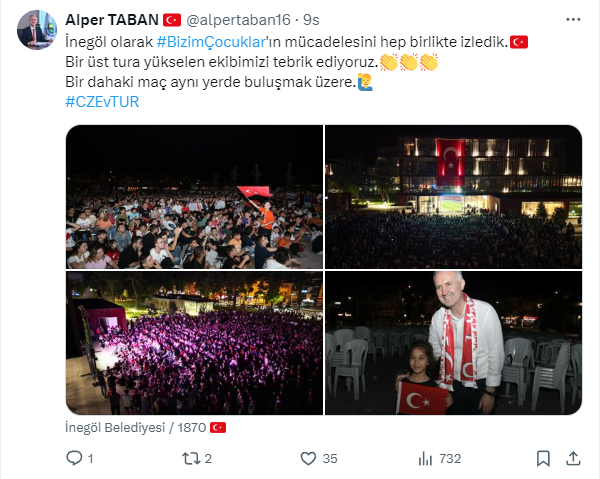The width and height of the screenshot is (600, 479).
Task: Click the retweet count 2
Action: [x=208, y=458]
